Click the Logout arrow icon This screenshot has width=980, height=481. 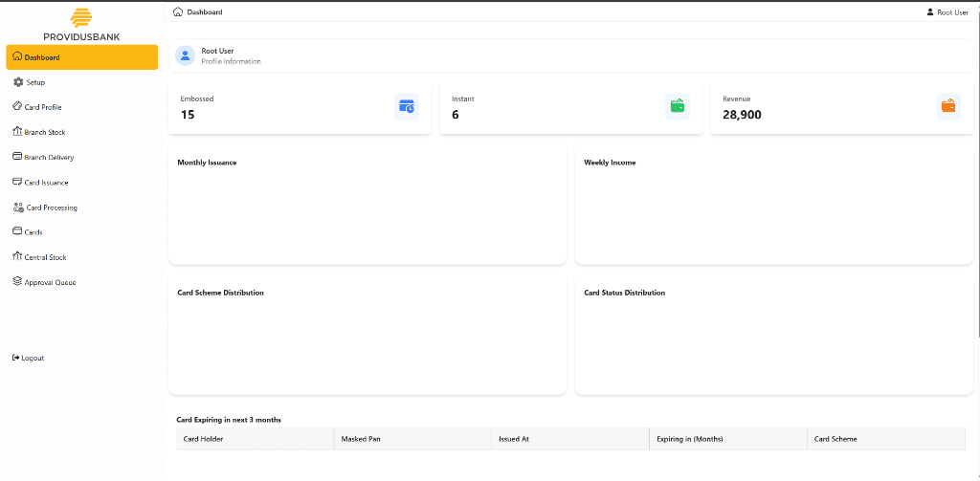(x=15, y=358)
